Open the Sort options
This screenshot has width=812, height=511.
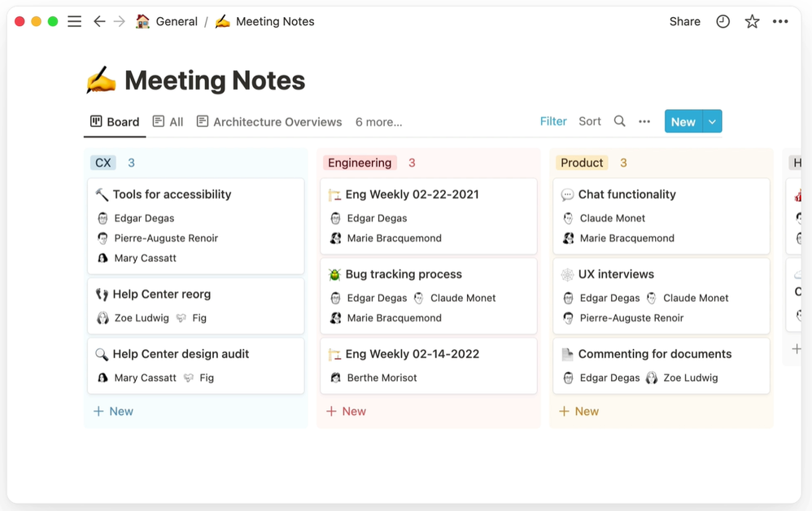[590, 121]
